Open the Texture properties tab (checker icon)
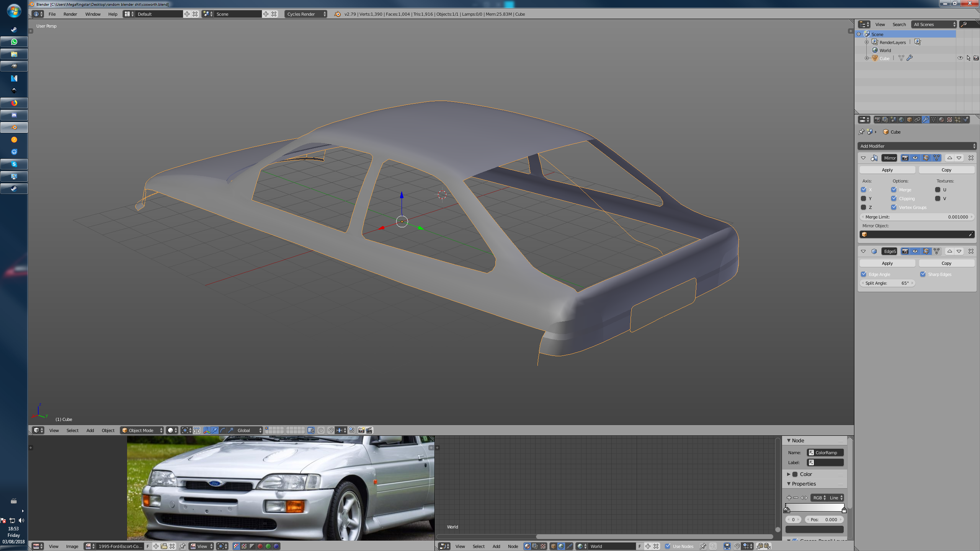This screenshot has width=980, height=551. [x=949, y=119]
